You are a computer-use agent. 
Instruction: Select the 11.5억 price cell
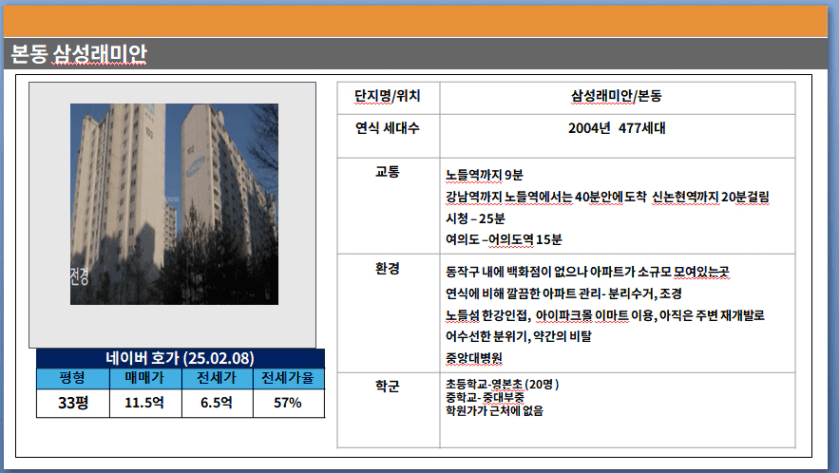144,403
